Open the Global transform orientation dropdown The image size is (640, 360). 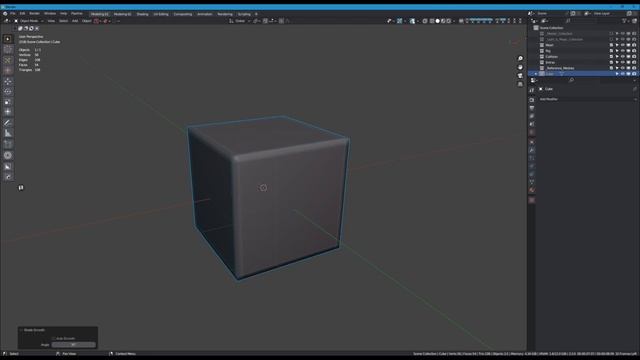point(240,21)
